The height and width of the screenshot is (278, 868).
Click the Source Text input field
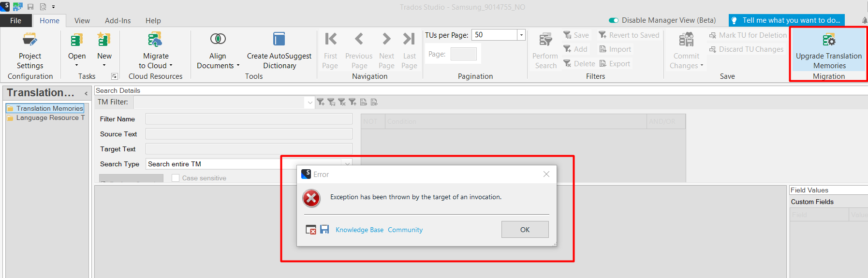(x=249, y=134)
